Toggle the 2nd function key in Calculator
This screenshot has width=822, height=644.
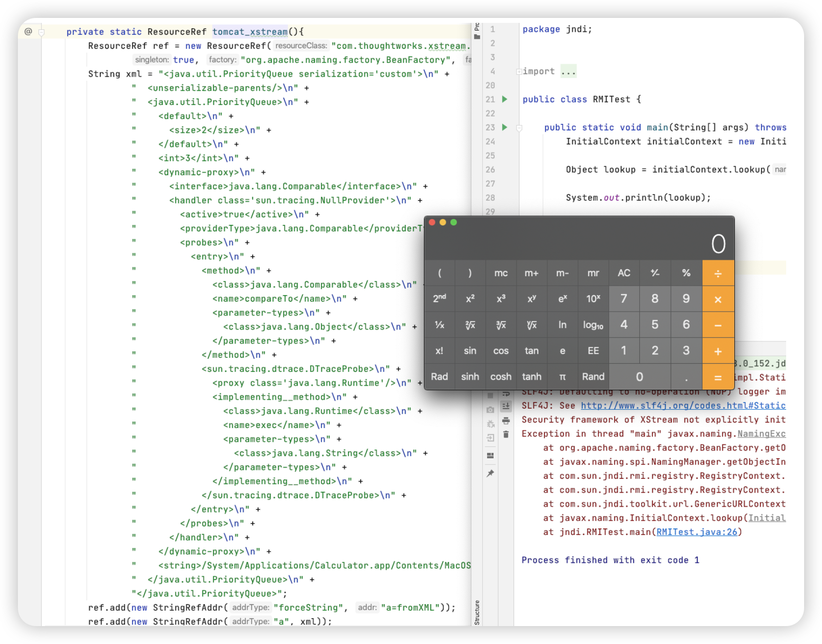(439, 299)
